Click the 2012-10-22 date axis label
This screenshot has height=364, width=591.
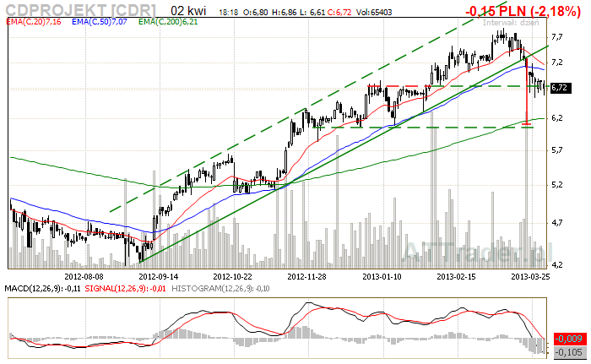[232, 277]
